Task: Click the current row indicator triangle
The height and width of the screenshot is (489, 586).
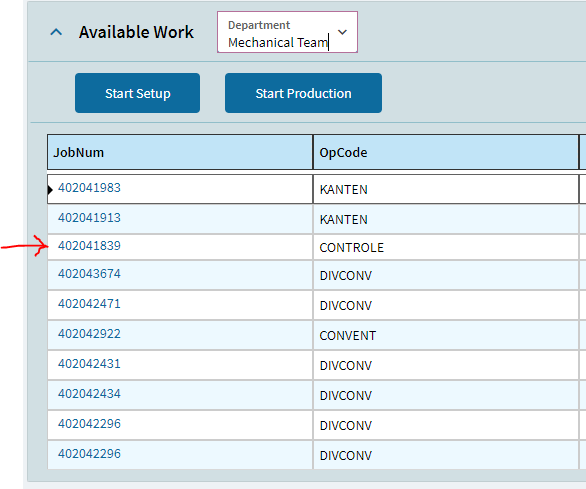Action: pyautogui.click(x=50, y=190)
